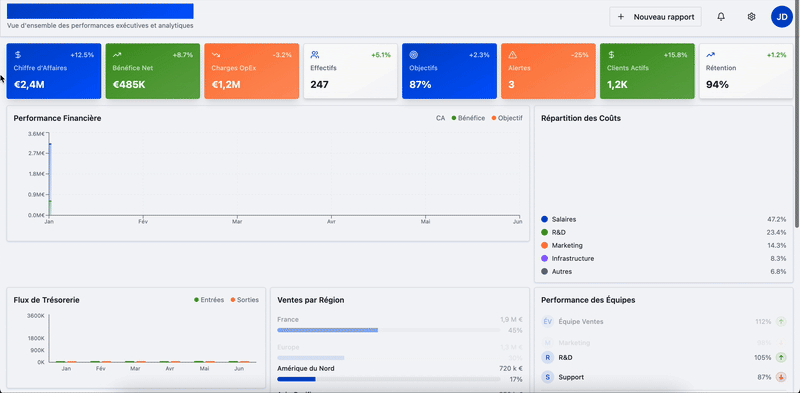Click the Ventes par Région panel title
800x393 pixels.
311,300
